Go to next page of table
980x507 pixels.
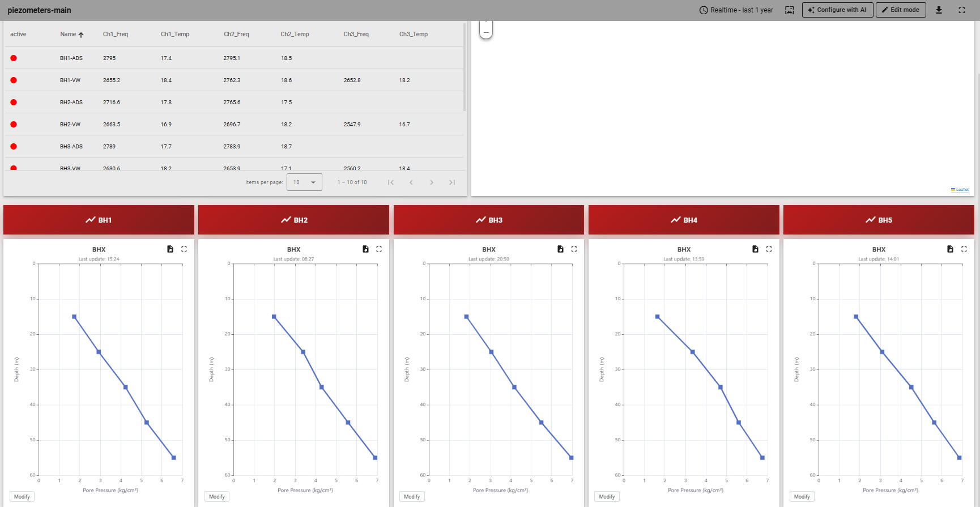tap(432, 182)
